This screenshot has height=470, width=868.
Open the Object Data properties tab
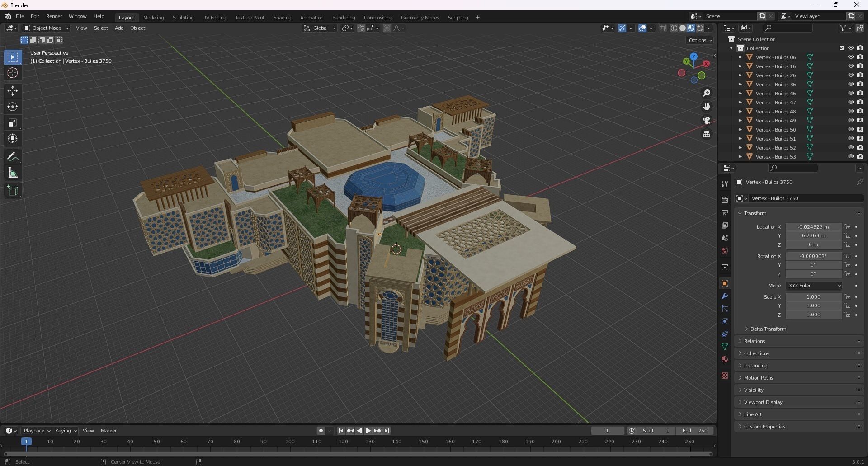pyautogui.click(x=725, y=347)
